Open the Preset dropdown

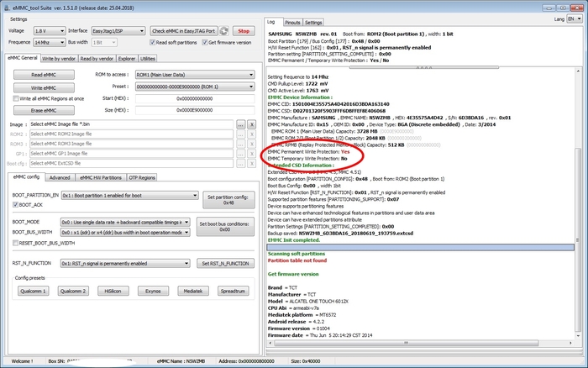click(195, 87)
